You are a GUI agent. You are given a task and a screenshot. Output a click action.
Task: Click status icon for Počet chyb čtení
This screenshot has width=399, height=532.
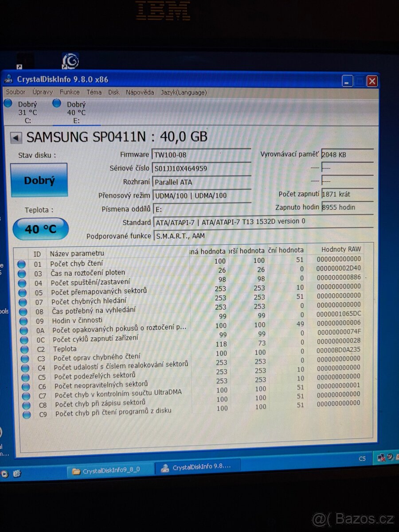pos(21,264)
